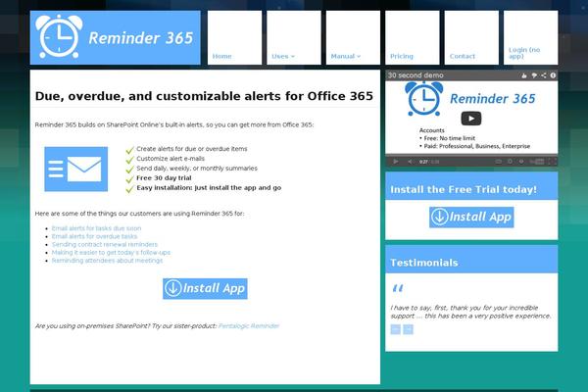This screenshot has height=392, width=588.
Task: Open Reminding attendees about meetings link
Action: click(107, 261)
